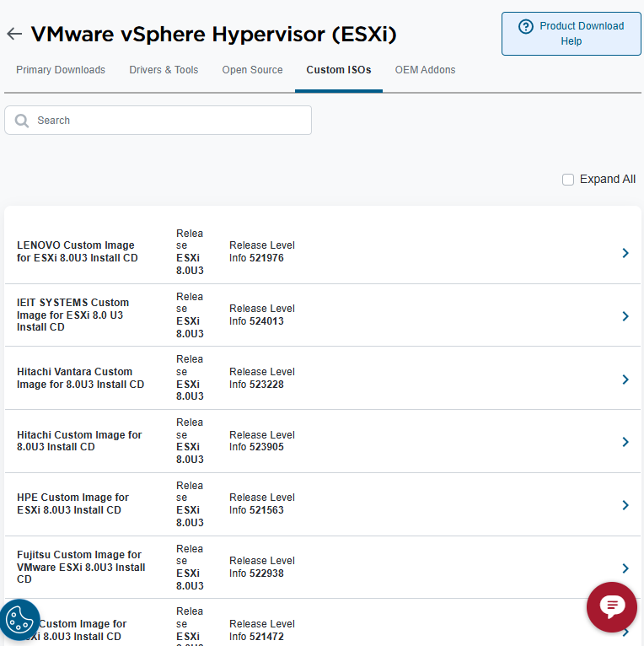
Task: Expand the HPE Custom Image row chevron
Action: (x=625, y=505)
